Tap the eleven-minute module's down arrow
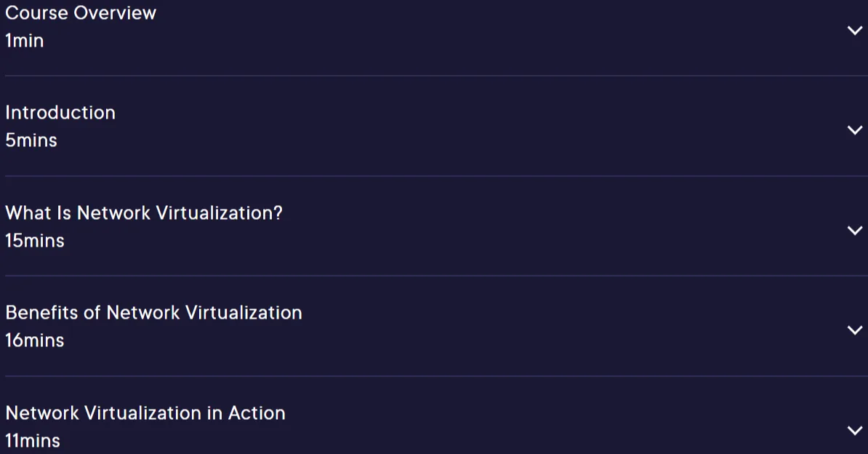The image size is (868, 454). tap(855, 430)
